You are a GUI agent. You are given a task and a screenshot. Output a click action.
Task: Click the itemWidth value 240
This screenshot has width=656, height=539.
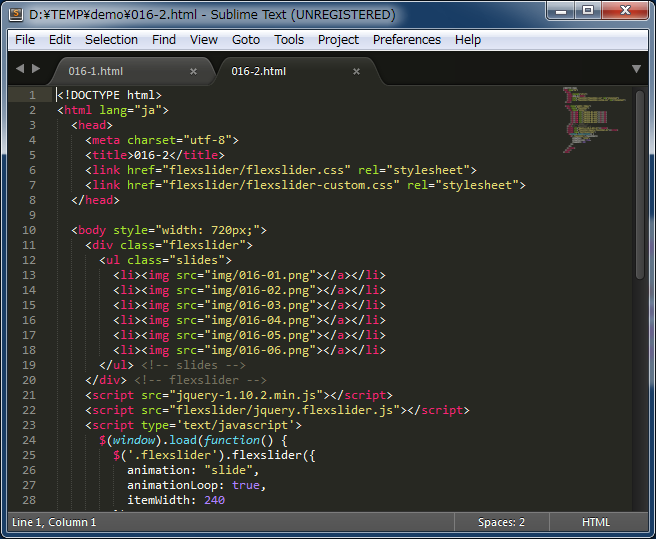point(214,500)
